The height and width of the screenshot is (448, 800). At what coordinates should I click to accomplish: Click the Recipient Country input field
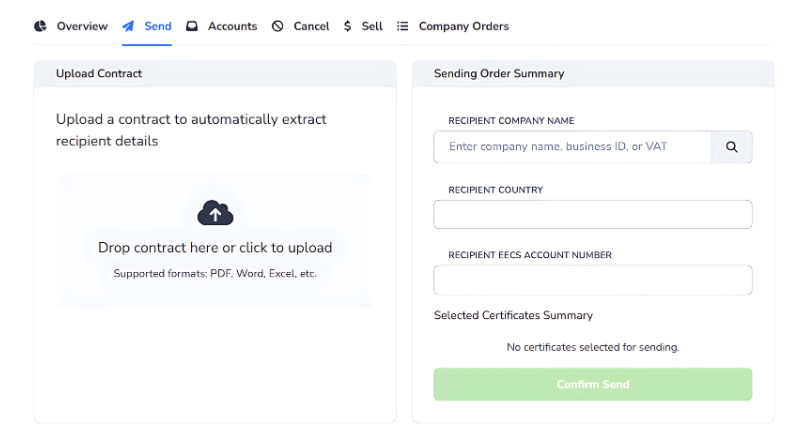coord(593,214)
